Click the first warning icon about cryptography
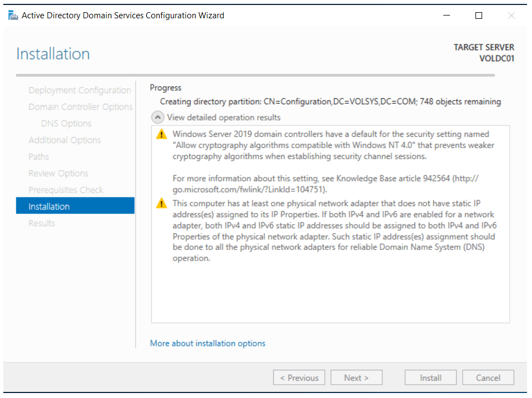The width and height of the screenshot is (532, 398). pos(161,134)
